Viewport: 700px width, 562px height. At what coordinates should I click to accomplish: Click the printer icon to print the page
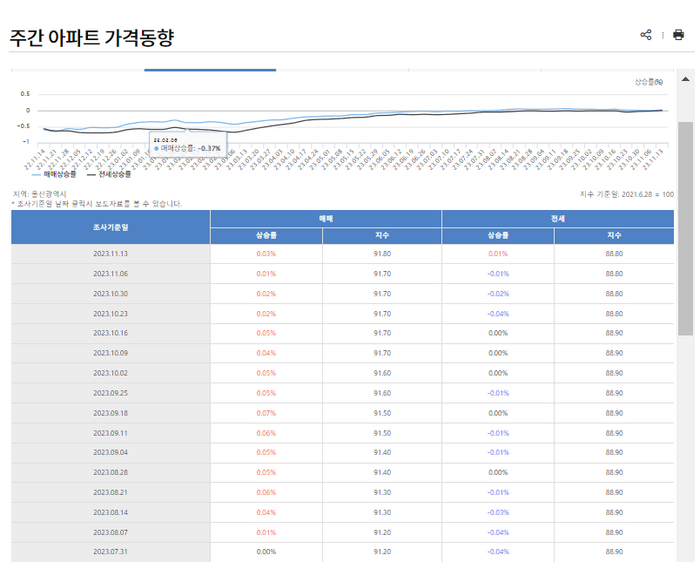pos(678,35)
